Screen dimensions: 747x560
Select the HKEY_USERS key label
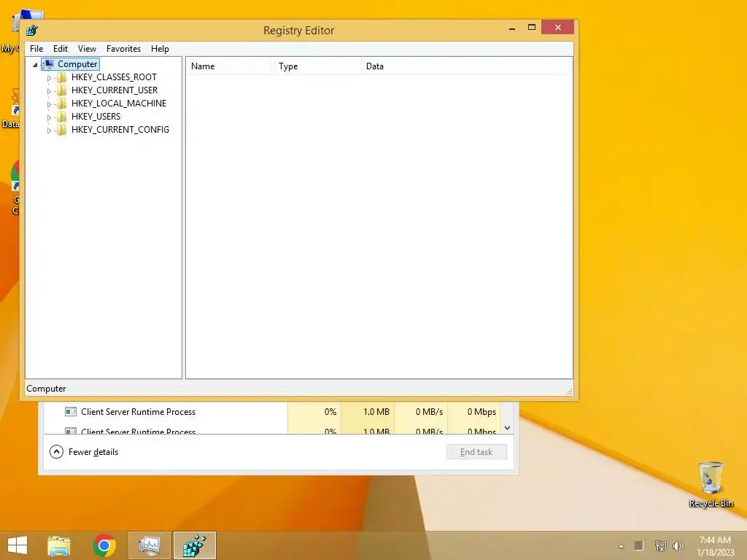[96, 117]
